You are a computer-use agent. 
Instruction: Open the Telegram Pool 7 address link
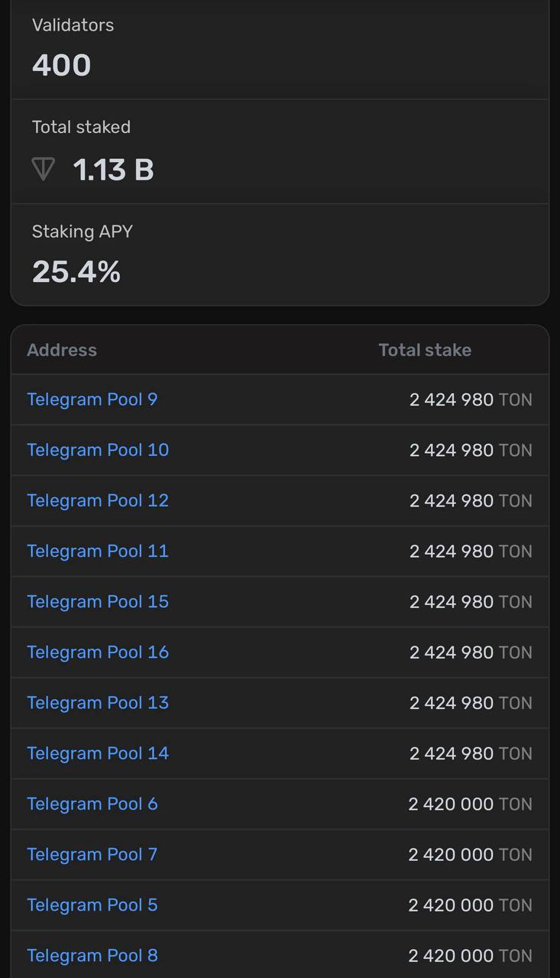click(x=92, y=854)
